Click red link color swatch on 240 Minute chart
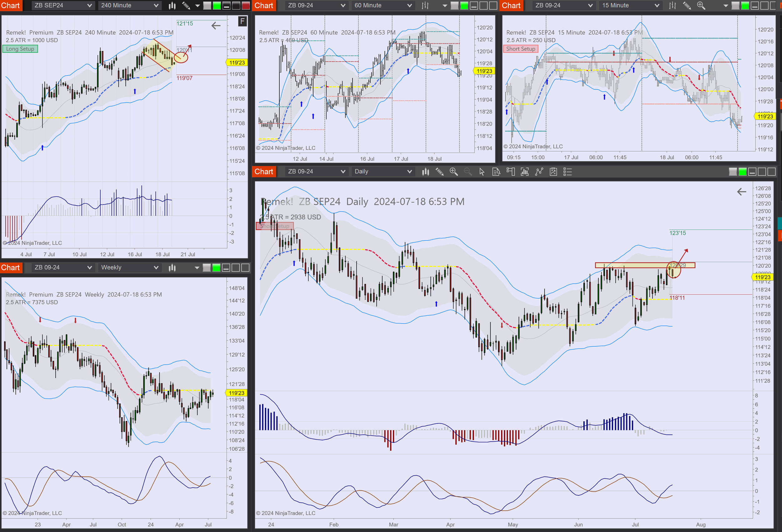The image size is (782, 532). click(246, 5)
